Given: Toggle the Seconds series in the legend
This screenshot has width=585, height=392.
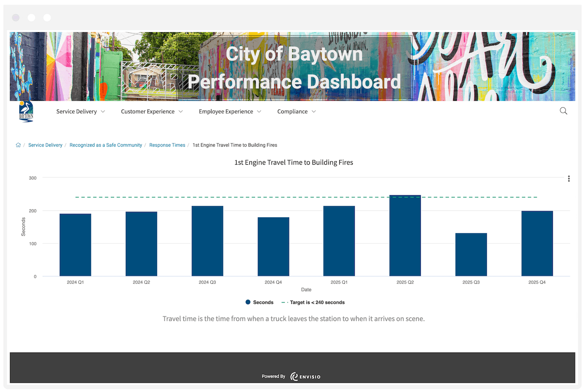Looking at the screenshot, I should click(x=263, y=302).
